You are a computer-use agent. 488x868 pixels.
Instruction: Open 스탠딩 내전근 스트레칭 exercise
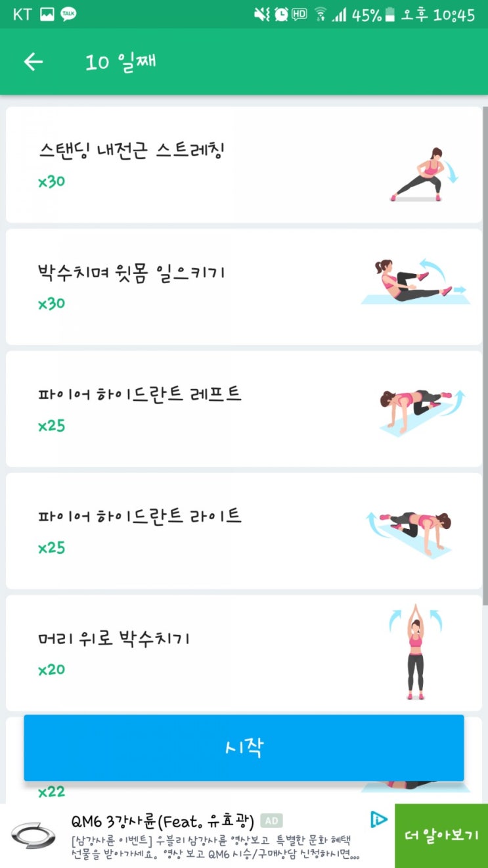[244, 165]
